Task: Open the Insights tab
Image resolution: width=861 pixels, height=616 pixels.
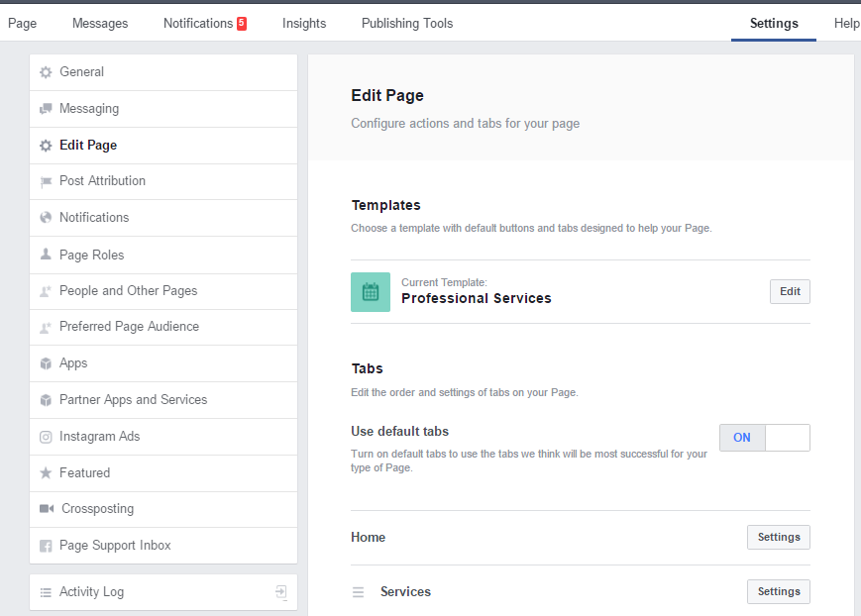Action: (303, 23)
